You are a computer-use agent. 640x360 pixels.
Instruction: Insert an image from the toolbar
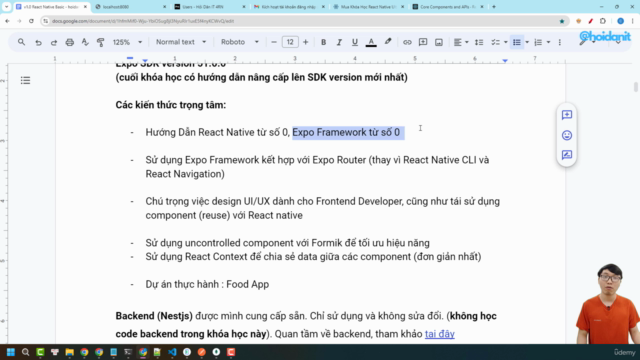[x=439, y=42]
